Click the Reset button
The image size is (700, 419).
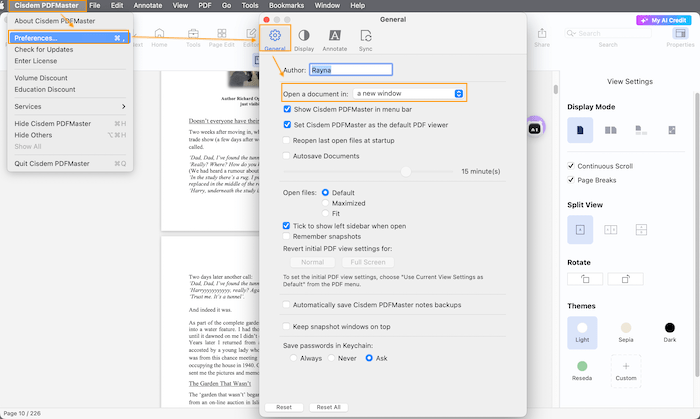point(284,407)
